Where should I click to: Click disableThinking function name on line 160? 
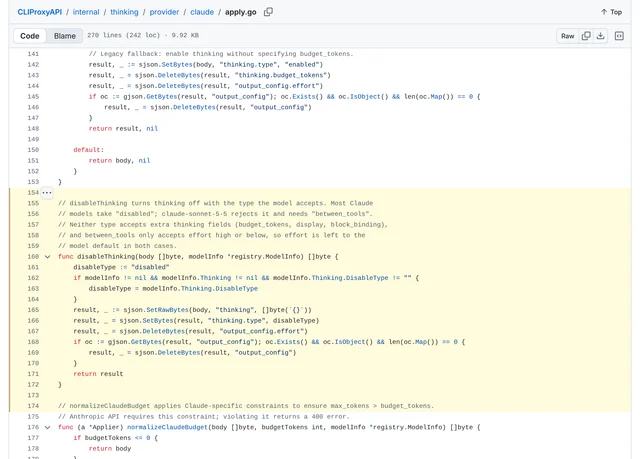click(x=106, y=257)
